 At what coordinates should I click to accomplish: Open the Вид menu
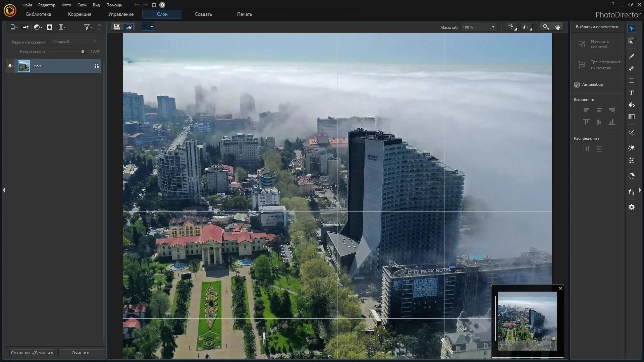[96, 5]
